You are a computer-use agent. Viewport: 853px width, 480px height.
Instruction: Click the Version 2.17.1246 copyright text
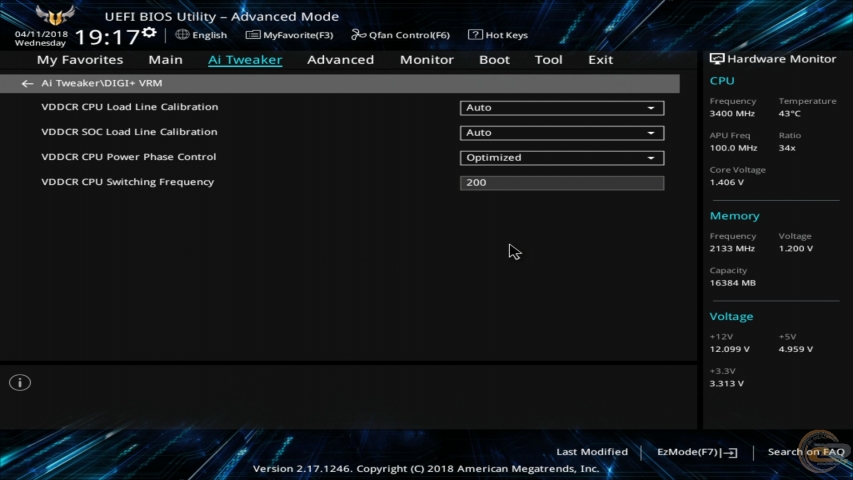[x=426, y=469]
